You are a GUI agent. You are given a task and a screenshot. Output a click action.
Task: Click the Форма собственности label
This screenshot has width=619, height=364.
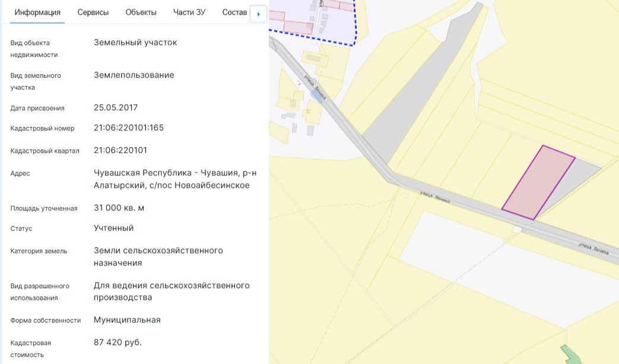point(45,320)
